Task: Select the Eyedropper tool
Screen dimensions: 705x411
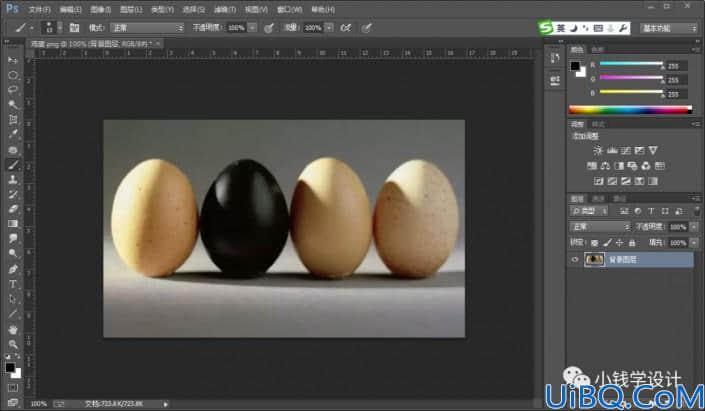Action: pos(13,134)
